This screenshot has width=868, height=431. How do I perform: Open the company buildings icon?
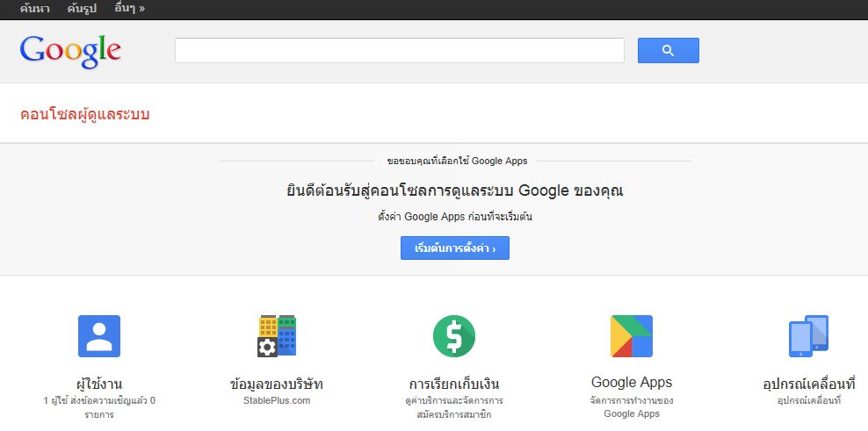tap(277, 336)
